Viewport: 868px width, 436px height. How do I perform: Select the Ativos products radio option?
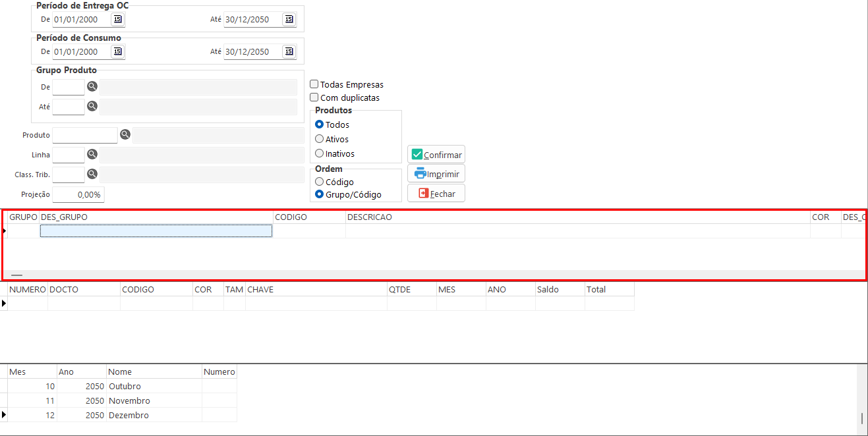click(x=320, y=139)
